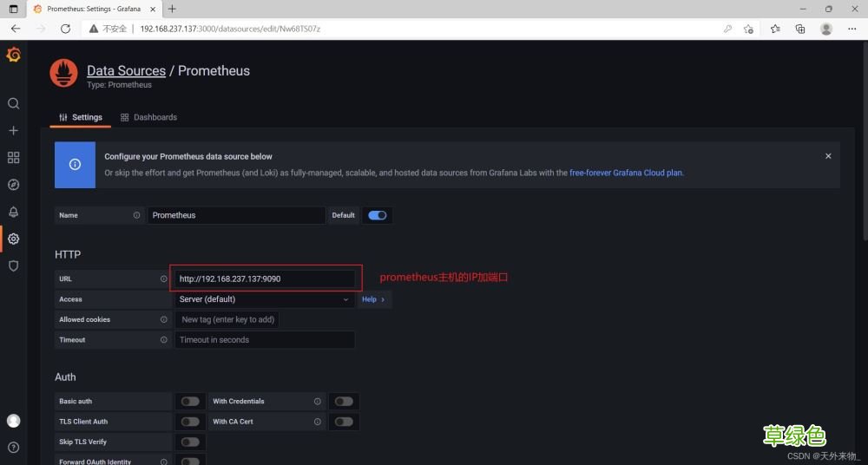The height and width of the screenshot is (465, 868).
Task: Open the Create plus icon in sidebar
Action: 13,131
